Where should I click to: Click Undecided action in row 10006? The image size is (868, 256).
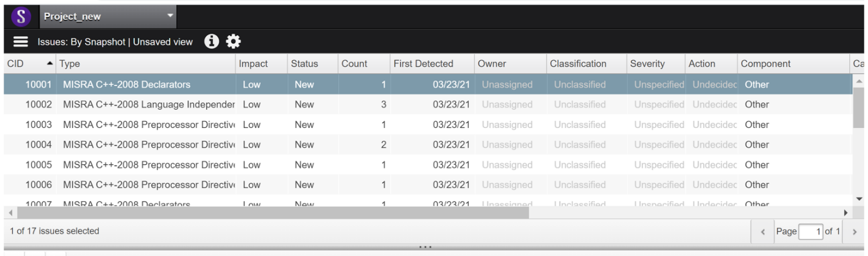click(x=715, y=184)
